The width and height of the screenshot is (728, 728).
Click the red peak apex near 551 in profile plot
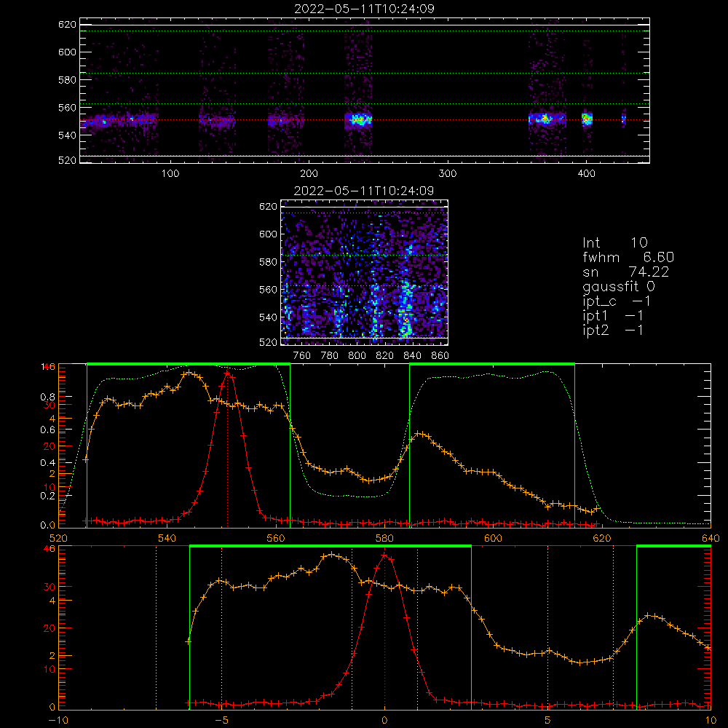(227, 373)
